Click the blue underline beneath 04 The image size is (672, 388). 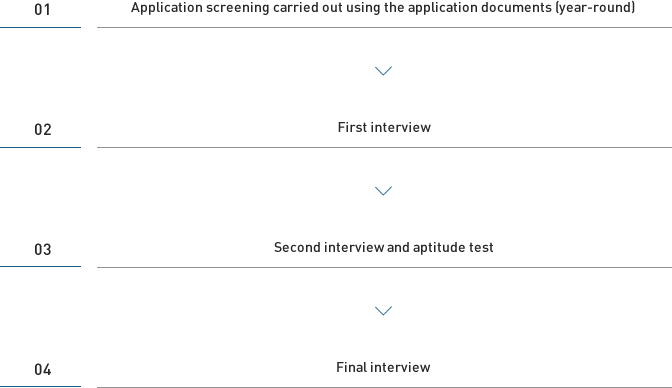(40, 386)
